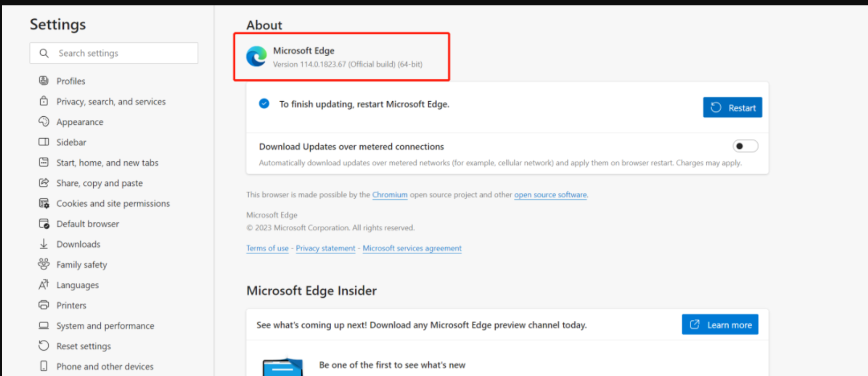Click the Start, home, and new tabs icon

click(x=43, y=162)
